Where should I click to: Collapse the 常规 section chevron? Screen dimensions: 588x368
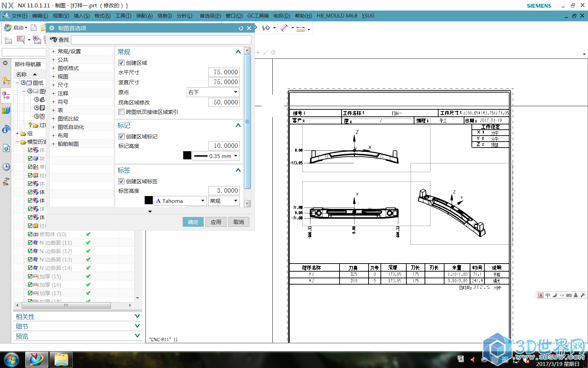238,52
